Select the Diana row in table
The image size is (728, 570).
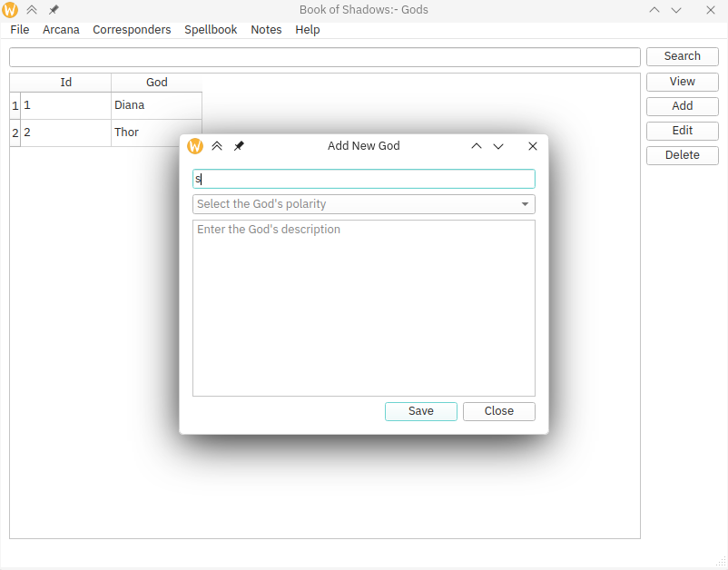click(129, 105)
